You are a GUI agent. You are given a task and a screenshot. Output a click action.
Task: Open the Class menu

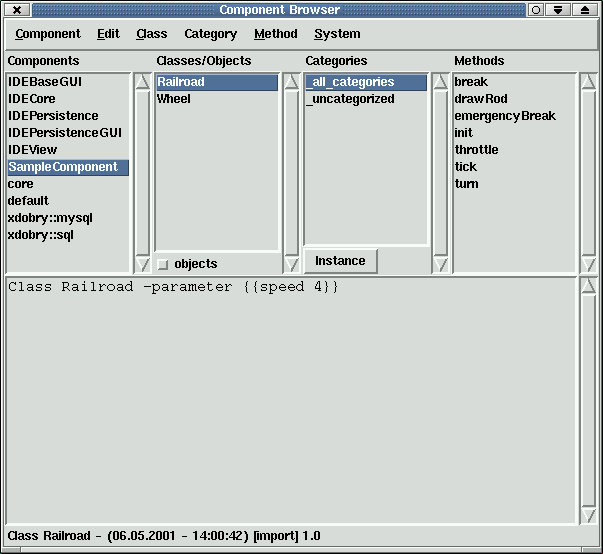[152, 34]
